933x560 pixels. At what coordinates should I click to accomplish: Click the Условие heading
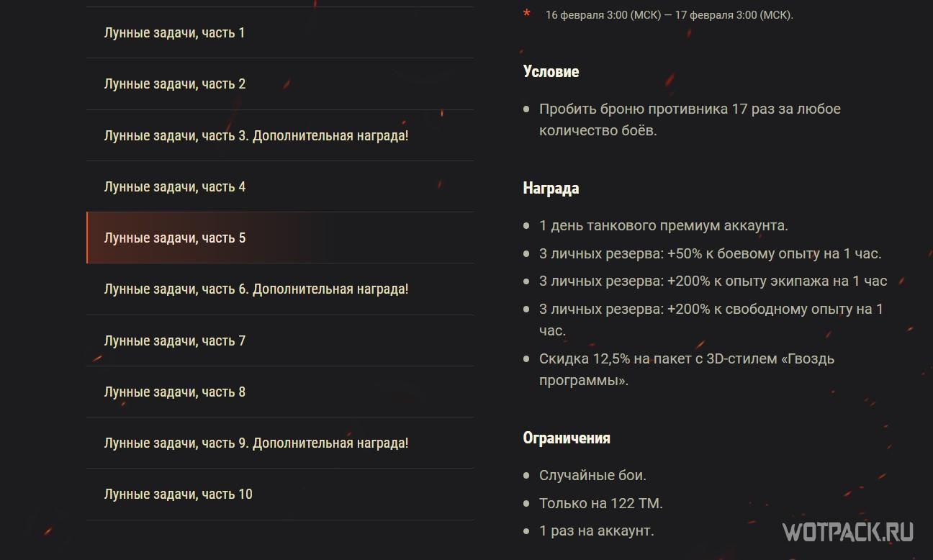click(551, 72)
